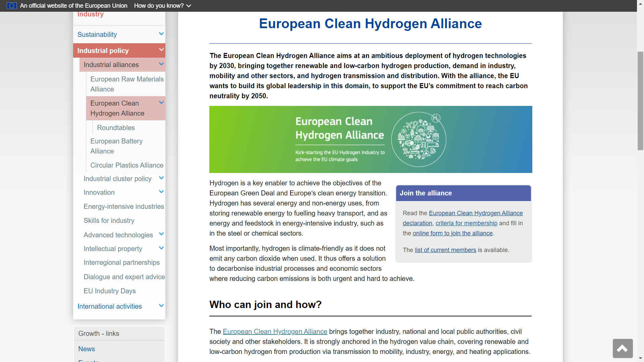Open list of current members link

(x=445, y=250)
